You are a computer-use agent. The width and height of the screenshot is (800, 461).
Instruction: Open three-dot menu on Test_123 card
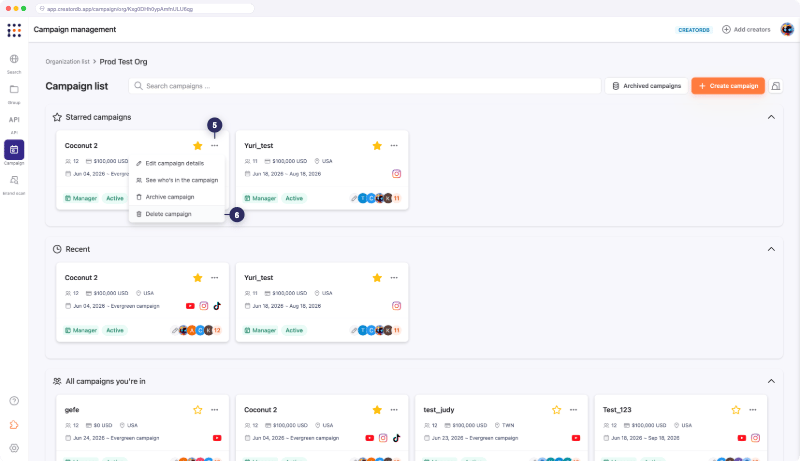[753, 410]
